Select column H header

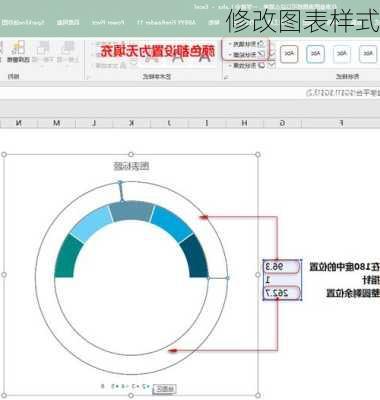[x=245, y=123]
